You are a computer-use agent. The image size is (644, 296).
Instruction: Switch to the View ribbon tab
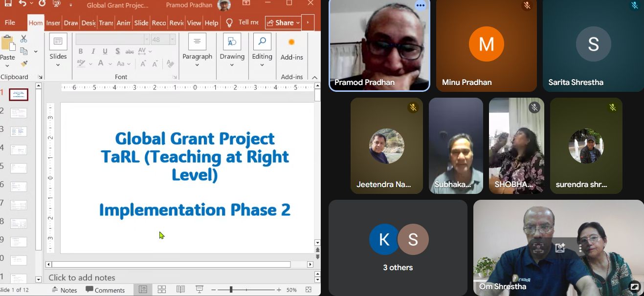pos(194,23)
